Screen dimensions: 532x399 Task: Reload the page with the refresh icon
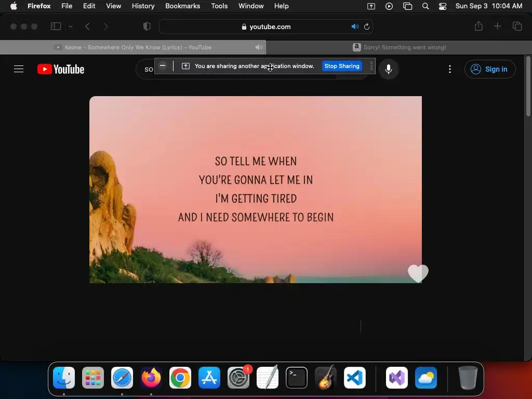[366, 26]
